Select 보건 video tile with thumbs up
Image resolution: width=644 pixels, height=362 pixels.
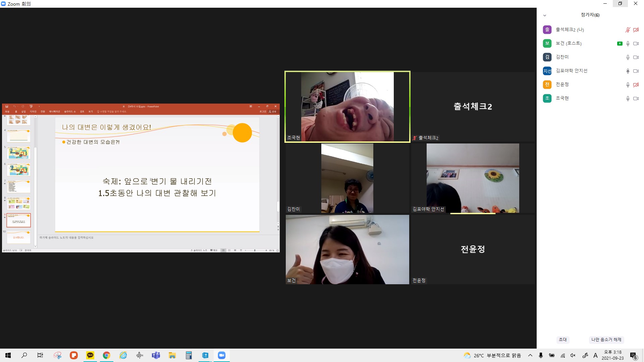click(347, 249)
